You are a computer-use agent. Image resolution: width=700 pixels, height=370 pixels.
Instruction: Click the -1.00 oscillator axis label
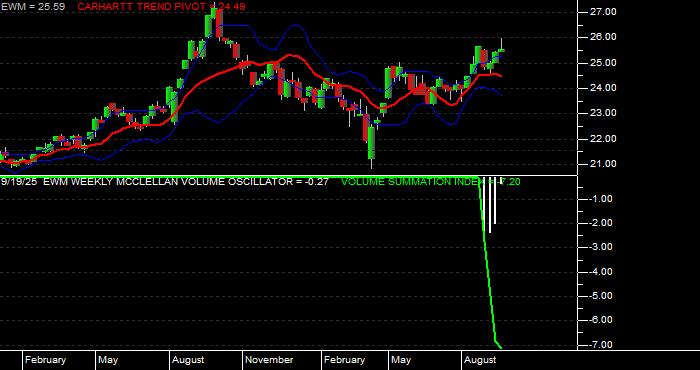tap(602, 199)
